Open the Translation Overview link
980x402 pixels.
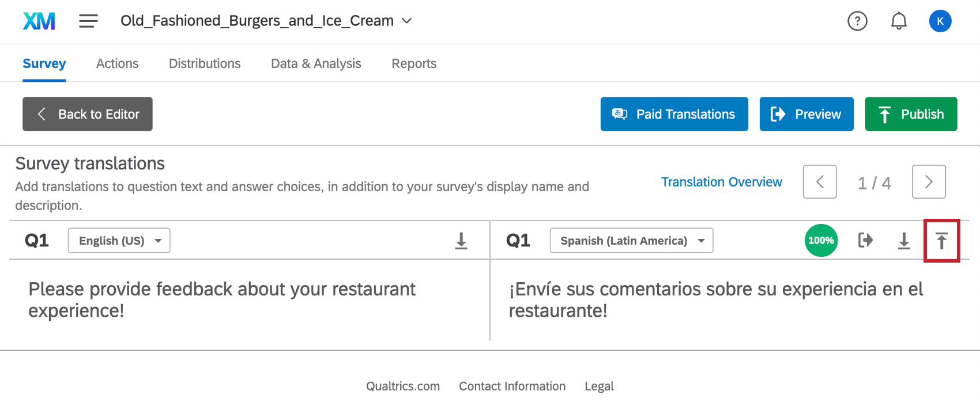pyautogui.click(x=721, y=182)
